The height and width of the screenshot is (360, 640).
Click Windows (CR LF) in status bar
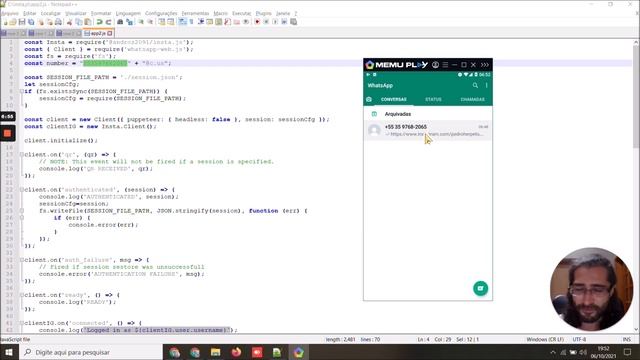coord(545,340)
